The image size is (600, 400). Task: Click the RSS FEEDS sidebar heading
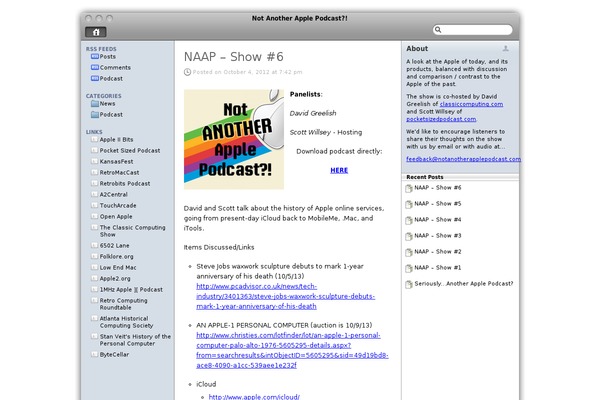point(101,49)
